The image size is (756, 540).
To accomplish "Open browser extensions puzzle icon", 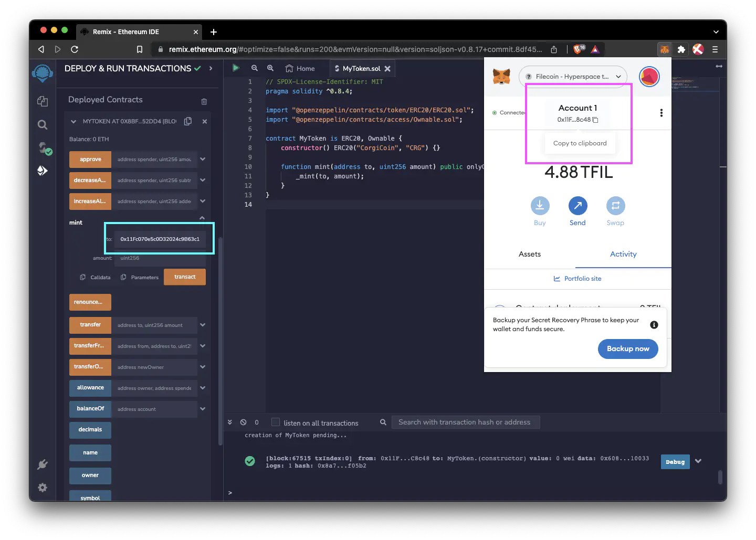I will click(681, 49).
